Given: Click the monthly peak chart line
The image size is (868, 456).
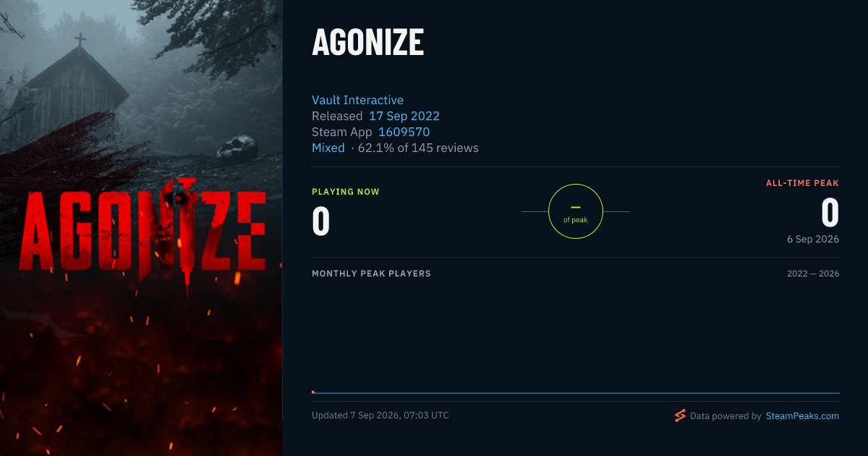Looking at the screenshot, I should [576, 393].
